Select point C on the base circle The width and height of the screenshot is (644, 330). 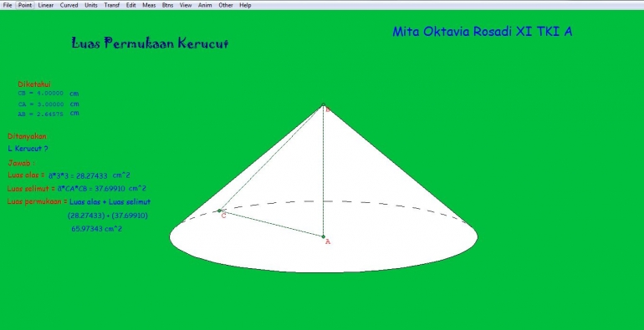pyautogui.click(x=219, y=211)
